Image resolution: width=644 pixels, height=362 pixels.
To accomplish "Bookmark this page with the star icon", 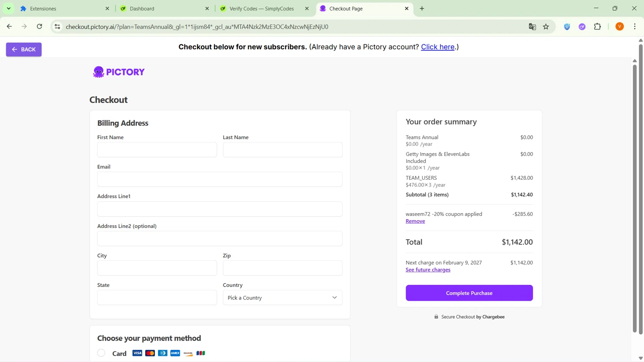I will pos(546,27).
